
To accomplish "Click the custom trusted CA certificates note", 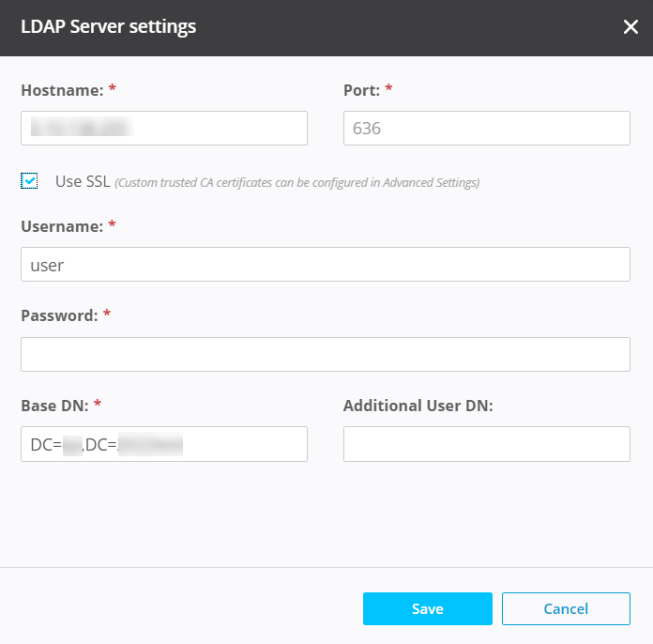I will tap(296, 182).
